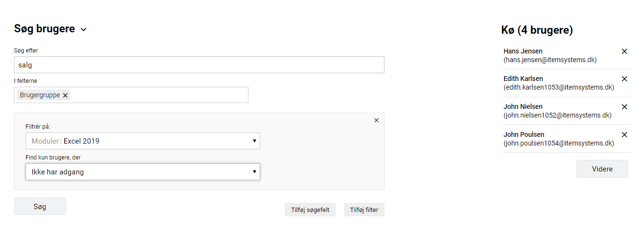Click the Søg button
This screenshot has height=225, width=644.
(40, 206)
